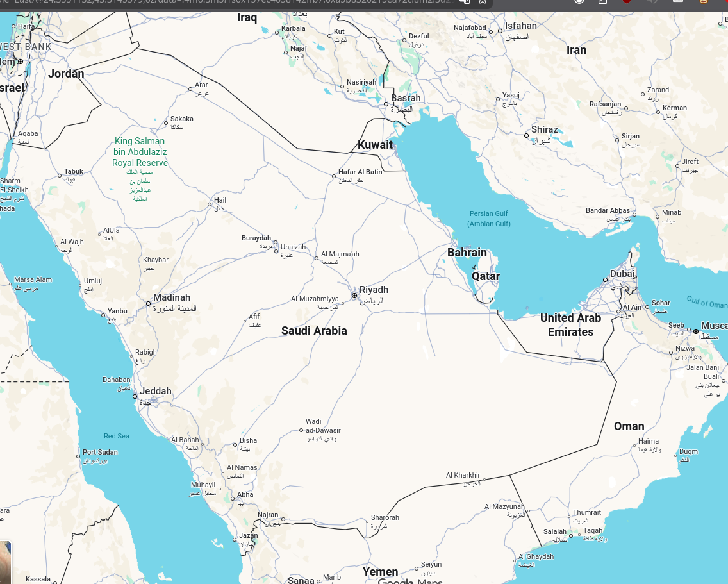This screenshot has width=728, height=584.
Task: Select the Afif town label
Action: coord(254,317)
